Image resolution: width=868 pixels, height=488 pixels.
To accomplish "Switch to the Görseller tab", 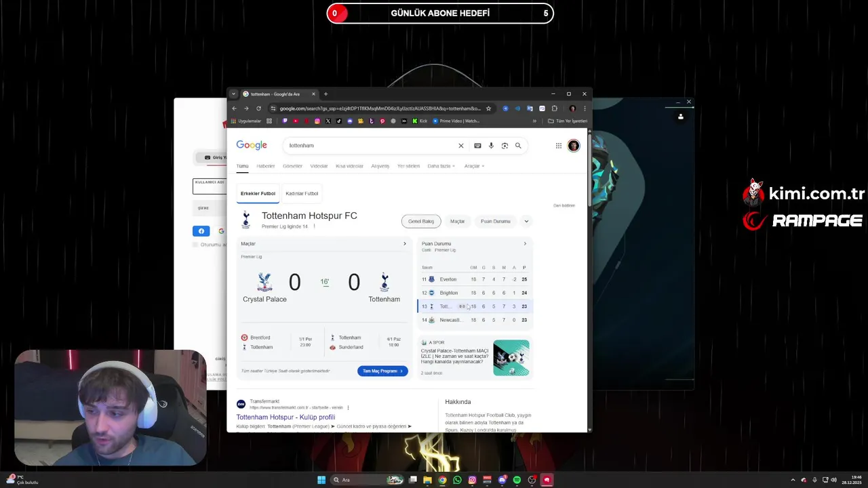I will click(x=292, y=166).
